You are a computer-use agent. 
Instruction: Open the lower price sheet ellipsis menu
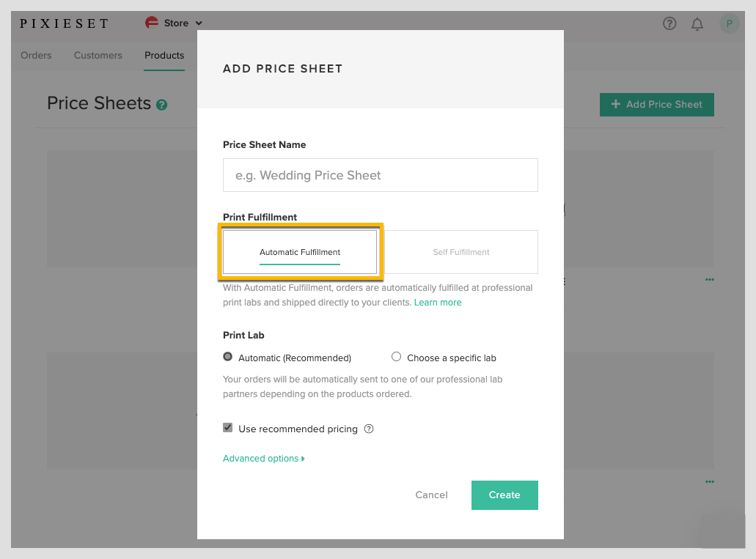click(x=709, y=481)
